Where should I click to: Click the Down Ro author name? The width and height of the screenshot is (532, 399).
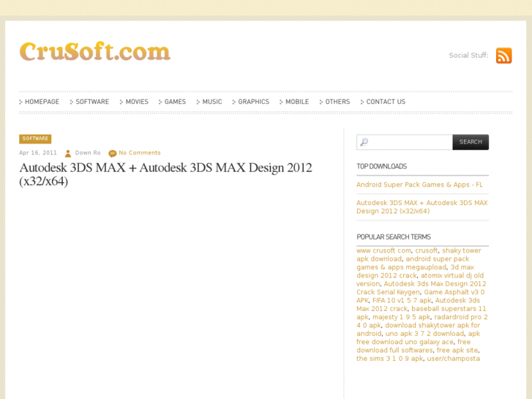(88, 153)
